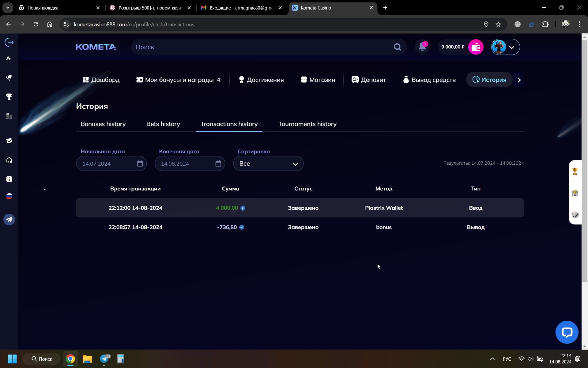588x368 pixels.
Task: Open the pink wallet deposit icon
Action: (x=476, y=47)
